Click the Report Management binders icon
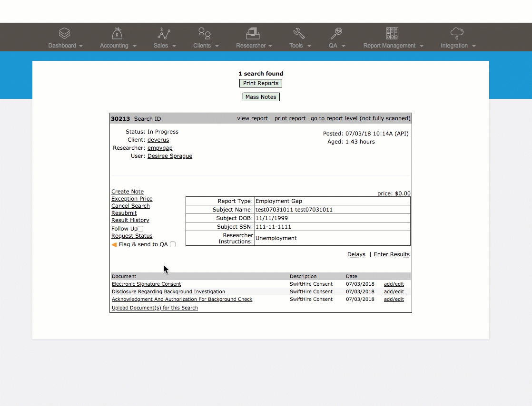The image size is (532, 406). coord(392,33)
